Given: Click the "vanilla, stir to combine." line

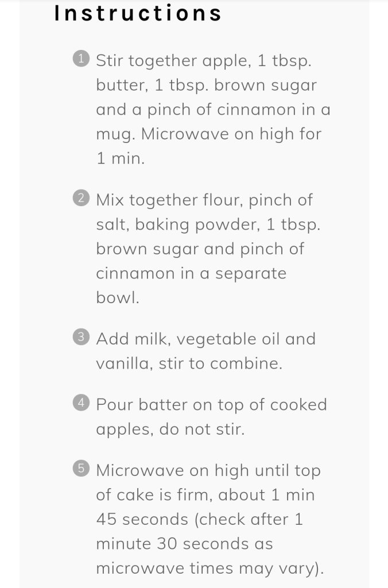Looking at the screenshot, I should [x=189, y=363].
